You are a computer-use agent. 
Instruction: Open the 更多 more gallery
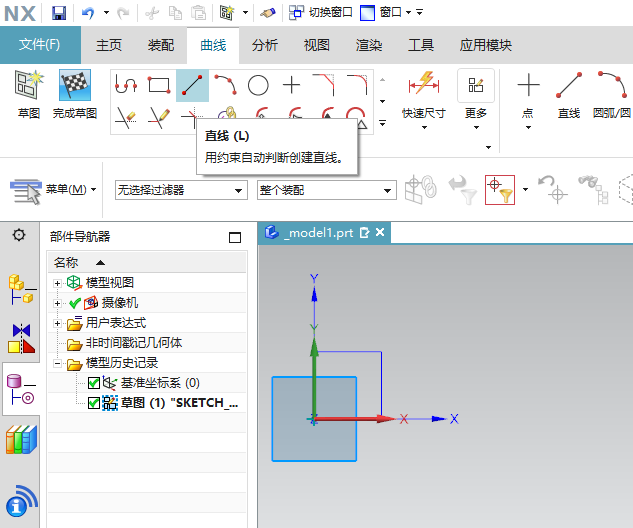476,99
